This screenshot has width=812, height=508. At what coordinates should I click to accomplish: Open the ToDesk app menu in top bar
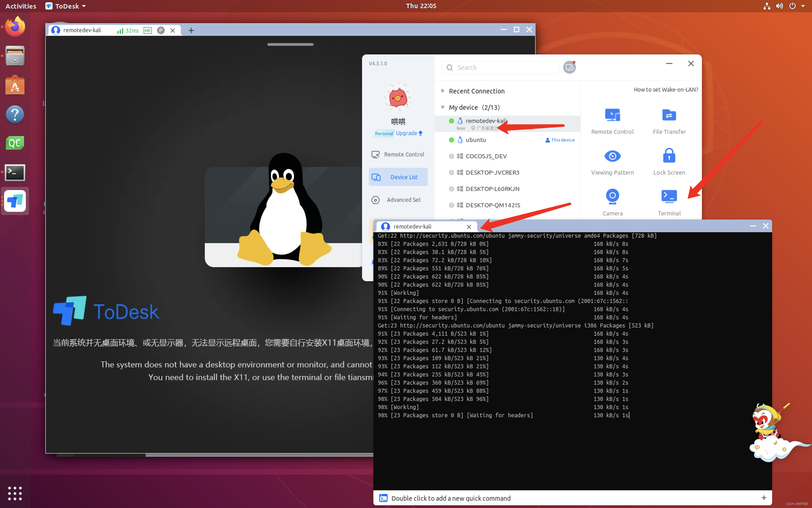click(66, 6)
